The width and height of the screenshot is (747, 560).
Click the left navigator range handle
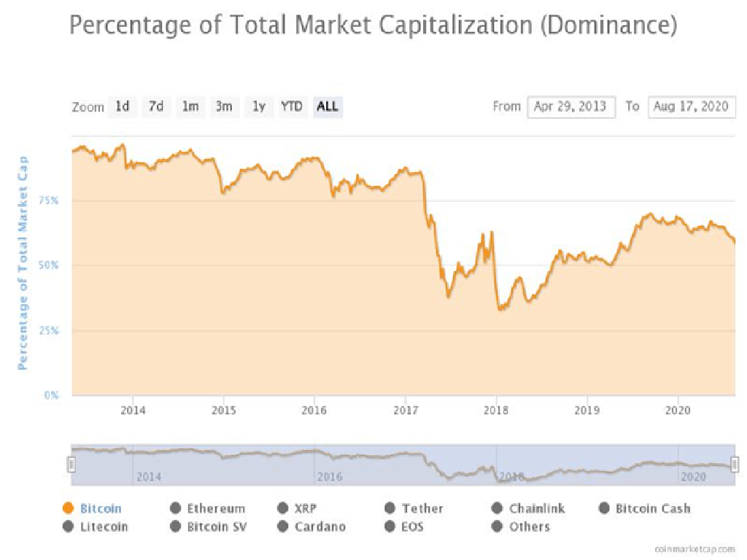71,464
